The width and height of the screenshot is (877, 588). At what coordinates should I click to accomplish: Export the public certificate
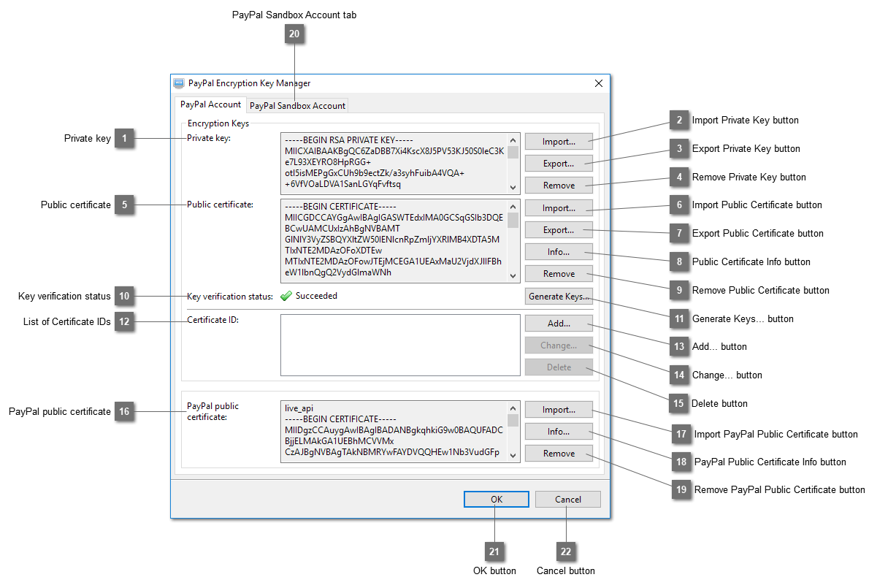point(559,230)
